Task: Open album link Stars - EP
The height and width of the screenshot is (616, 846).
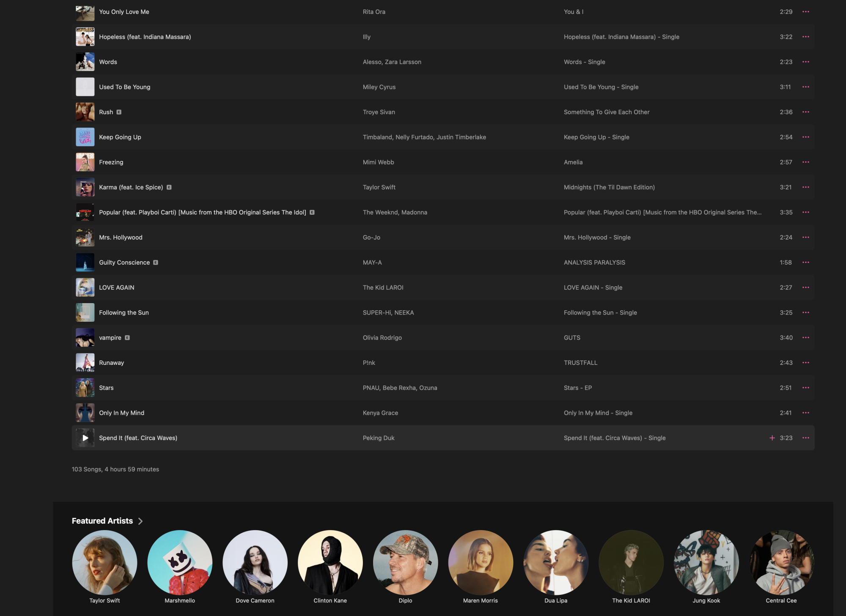Action: [577, 388]
